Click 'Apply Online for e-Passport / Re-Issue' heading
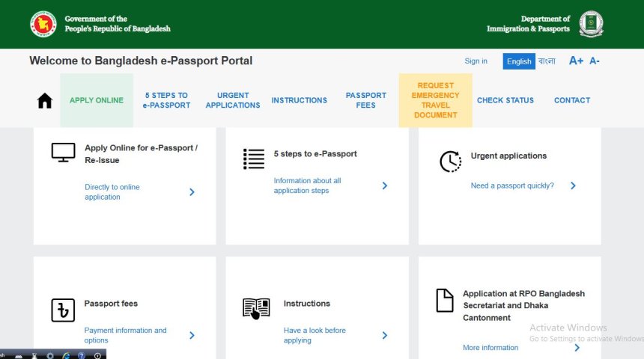Image resolution: width=644 pixels, height=359 pixels. [141, 154]
